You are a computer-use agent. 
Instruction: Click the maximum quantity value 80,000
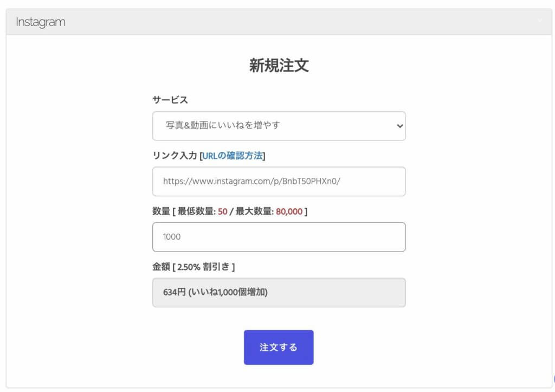[x=289, y=211]
